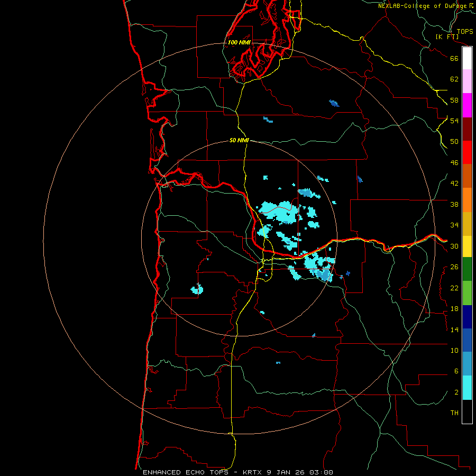This screenshot has width=476, height=476.
Task: Click the 10 legend value
Action: coord(454,351)
